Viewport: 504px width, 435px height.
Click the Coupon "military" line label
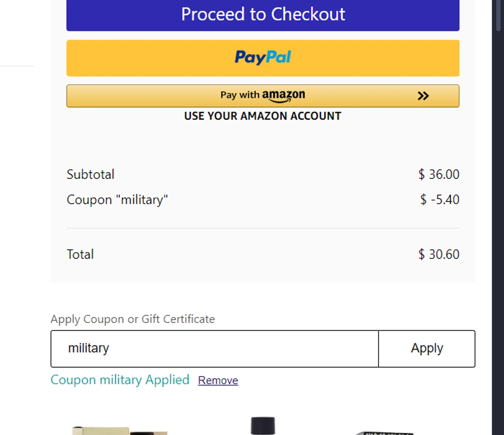click(117, 200)
